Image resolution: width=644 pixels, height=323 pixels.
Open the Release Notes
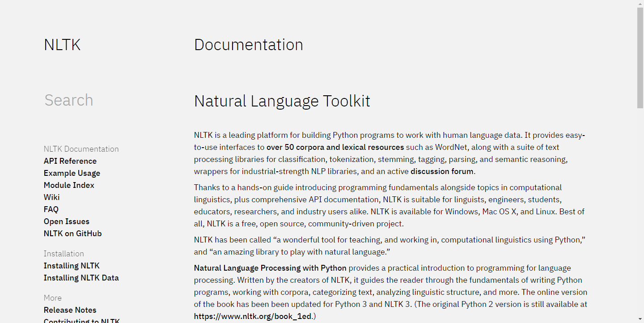70,310
